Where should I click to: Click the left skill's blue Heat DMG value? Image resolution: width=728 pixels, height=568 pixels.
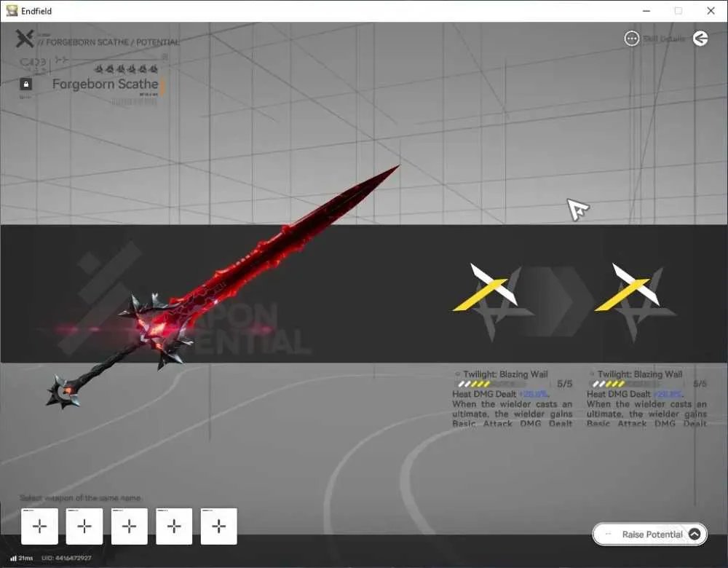click(x=534, y=394)
